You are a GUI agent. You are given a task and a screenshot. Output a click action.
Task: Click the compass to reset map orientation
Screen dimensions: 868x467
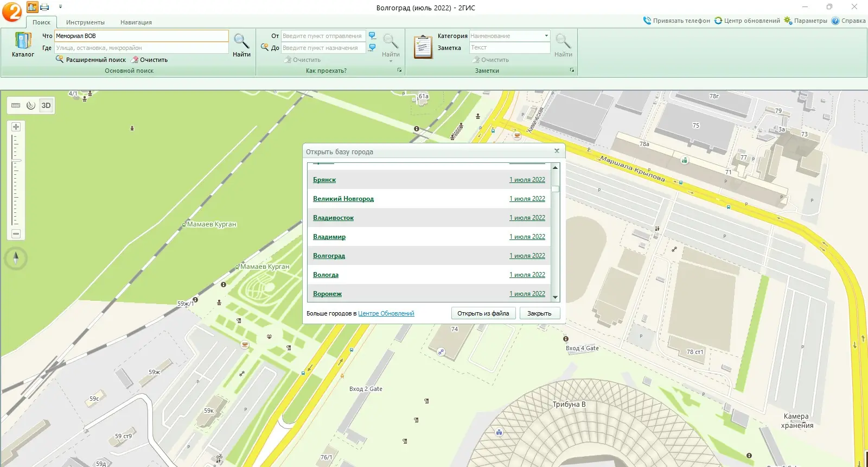pyautogui.click(x=16, y=258)
